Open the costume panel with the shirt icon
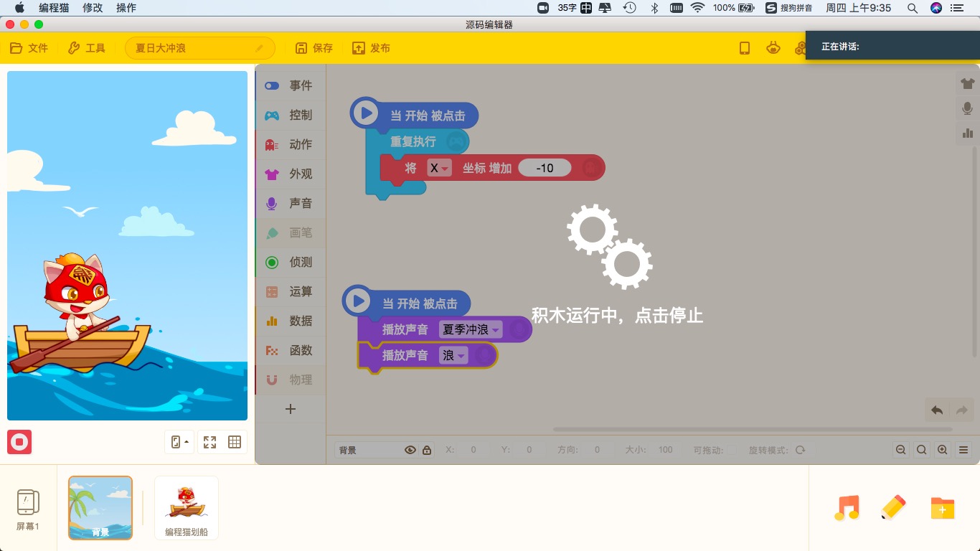Viewport: 980px width, 551px height. click(967, 84)
